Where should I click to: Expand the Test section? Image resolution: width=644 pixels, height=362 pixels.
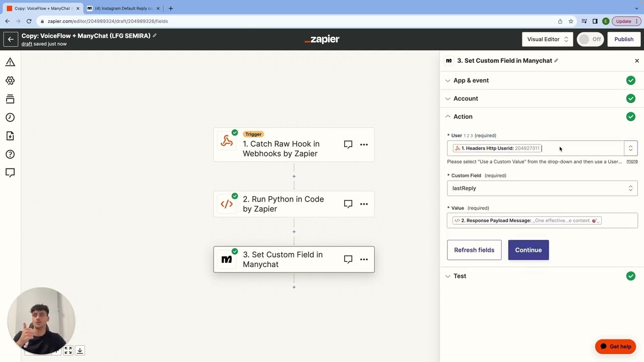[x=541, y=276]
